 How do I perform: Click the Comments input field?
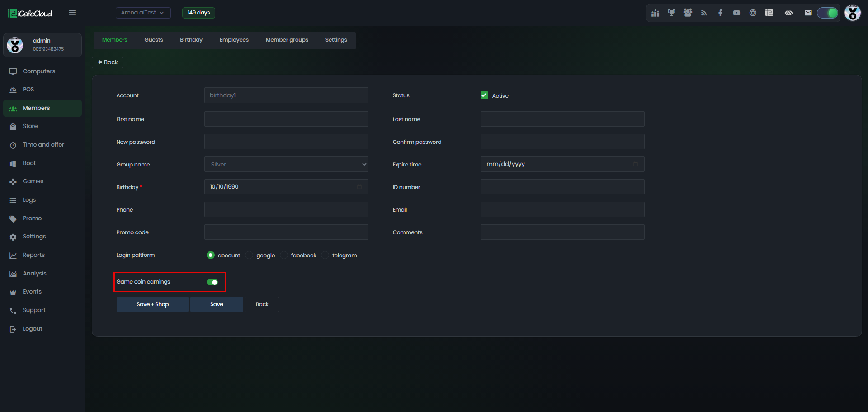tap(562, 232)
